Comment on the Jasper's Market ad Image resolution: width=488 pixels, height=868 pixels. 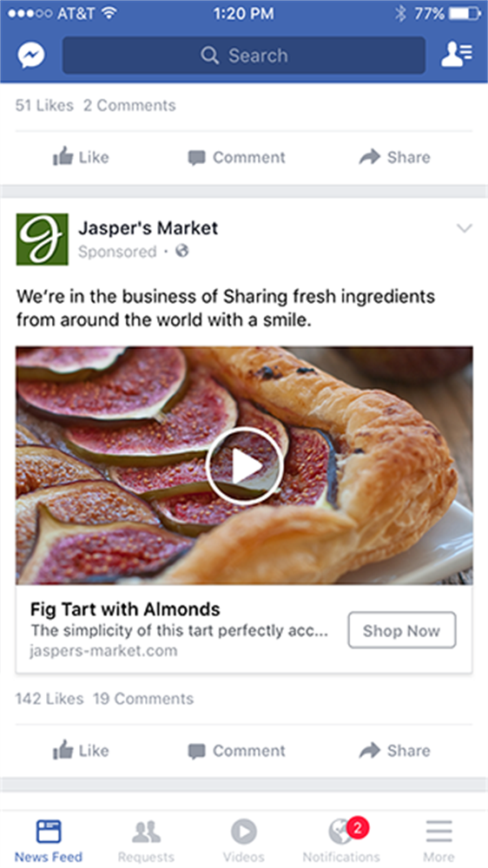tap(237, 751)
